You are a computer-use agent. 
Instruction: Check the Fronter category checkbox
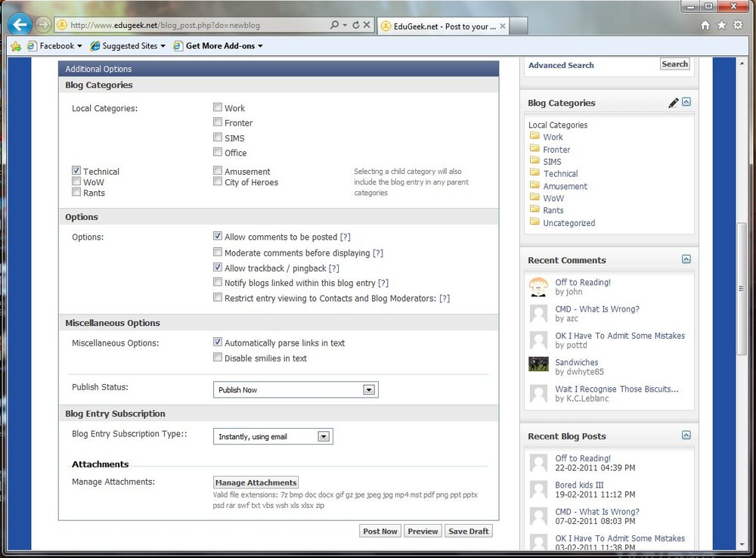[218, 122]
